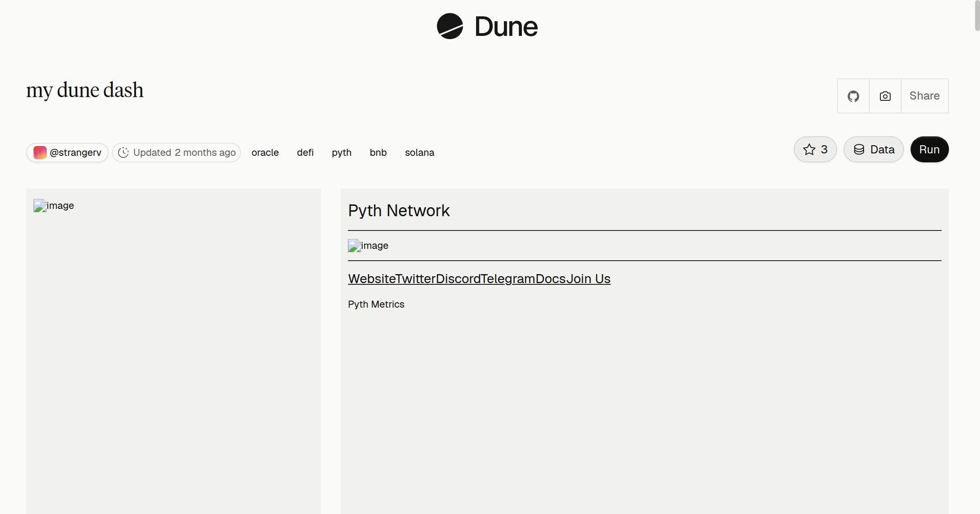Click the strangerv gradient avatar
This screenshot has width=980, height=514.
(40, 153)
